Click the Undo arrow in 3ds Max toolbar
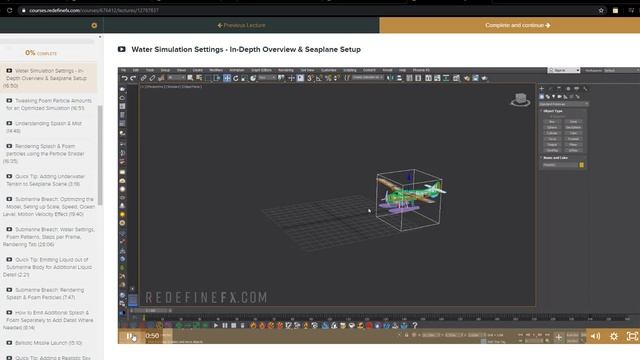The height and width of the screenshot is (360, 640). click(x=124, y=78)
